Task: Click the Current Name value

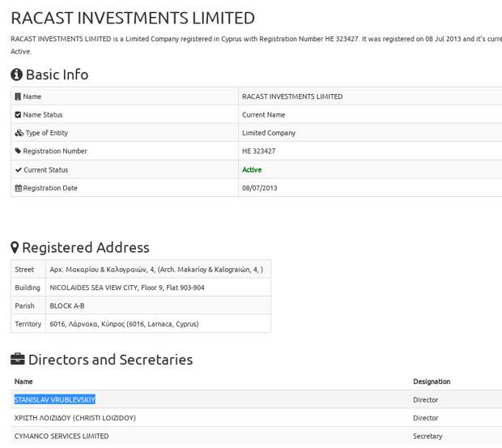Action: (263, 115)
